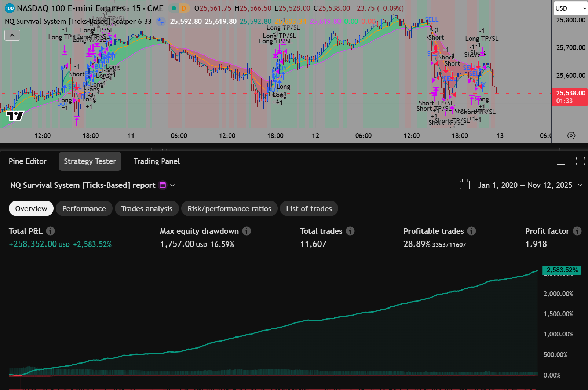The image size is (588, 390).
Task: Maximize the Strategy Tester panel
Action: point(580,161)
